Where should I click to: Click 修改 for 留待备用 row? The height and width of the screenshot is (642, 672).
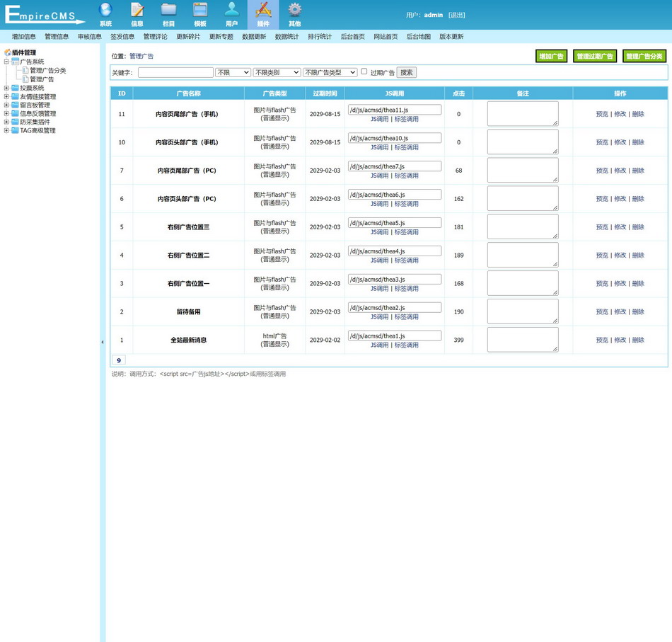point(620,311)
